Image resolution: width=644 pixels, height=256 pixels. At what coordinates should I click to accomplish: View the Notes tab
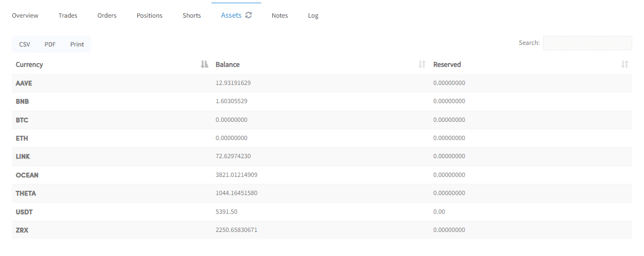coord(280,15)
